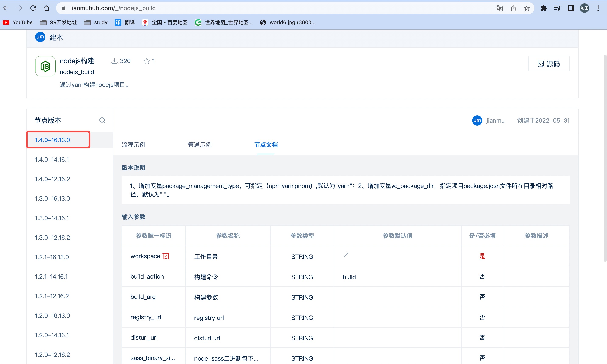607x364 pixels.
Task: Open Chrome three-dot menu
Action: pos(598,8)
